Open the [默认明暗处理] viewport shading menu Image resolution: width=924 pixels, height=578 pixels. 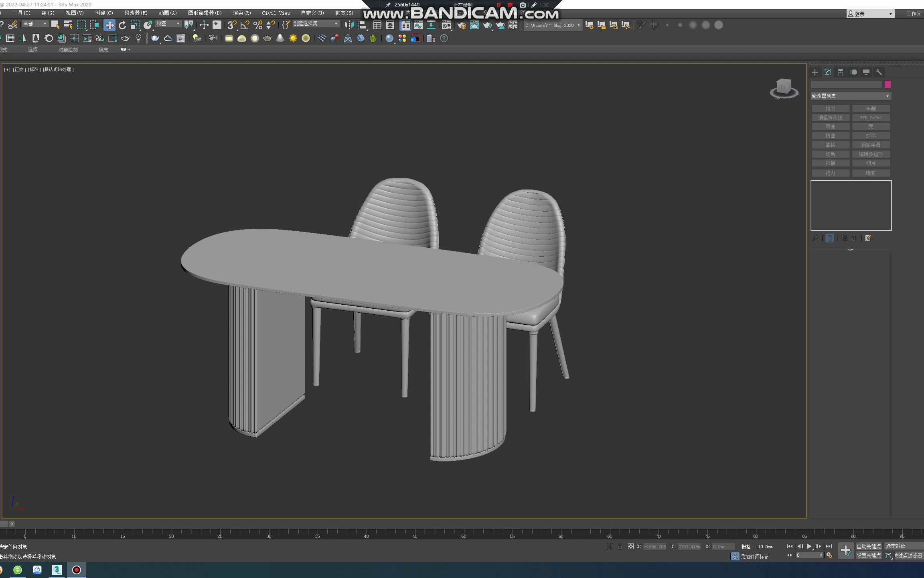pyautogui.click(x=59, y=69)
